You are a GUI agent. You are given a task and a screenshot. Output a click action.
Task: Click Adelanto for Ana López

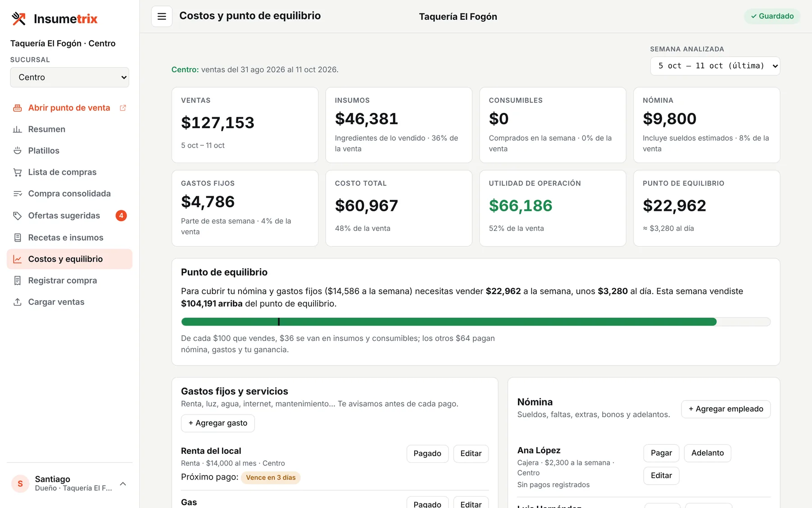pos(708,453)
